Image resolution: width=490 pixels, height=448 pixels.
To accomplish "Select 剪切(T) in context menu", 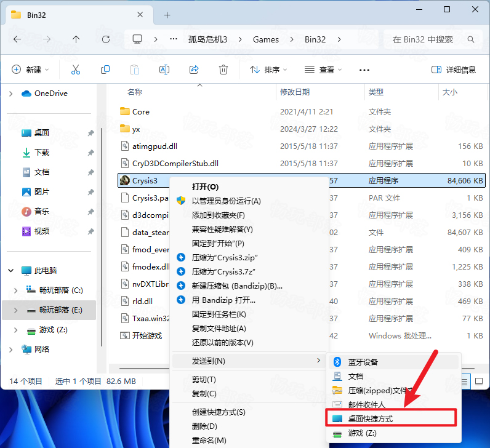I will (249, 380).
